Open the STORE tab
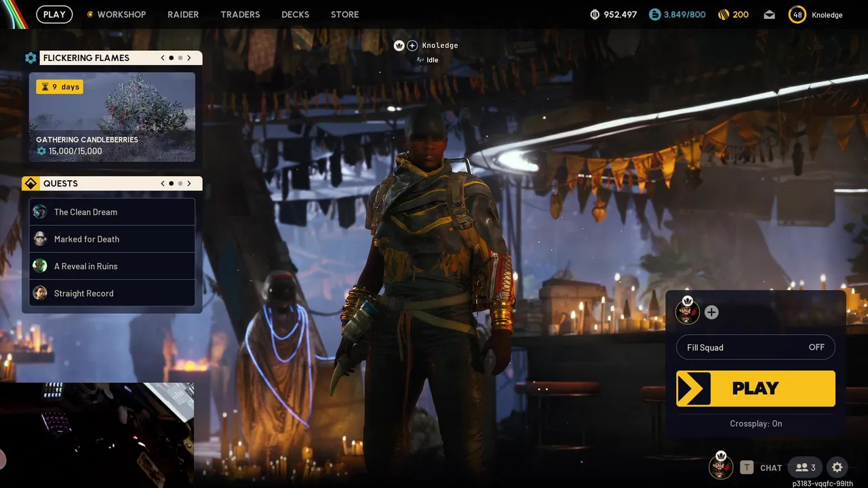This screenshot has width=868, height=488. [x=344, y=14]
